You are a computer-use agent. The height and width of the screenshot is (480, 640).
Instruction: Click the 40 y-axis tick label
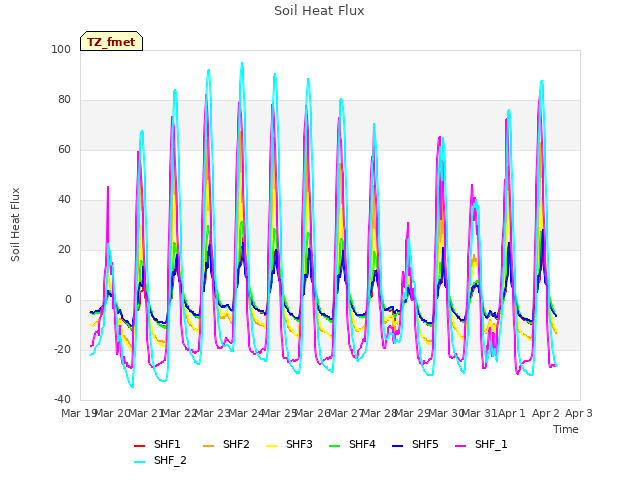[x=64, y=200]
